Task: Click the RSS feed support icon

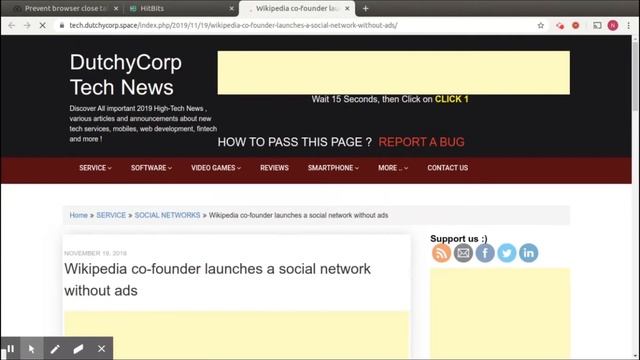Action: (441, 253)
